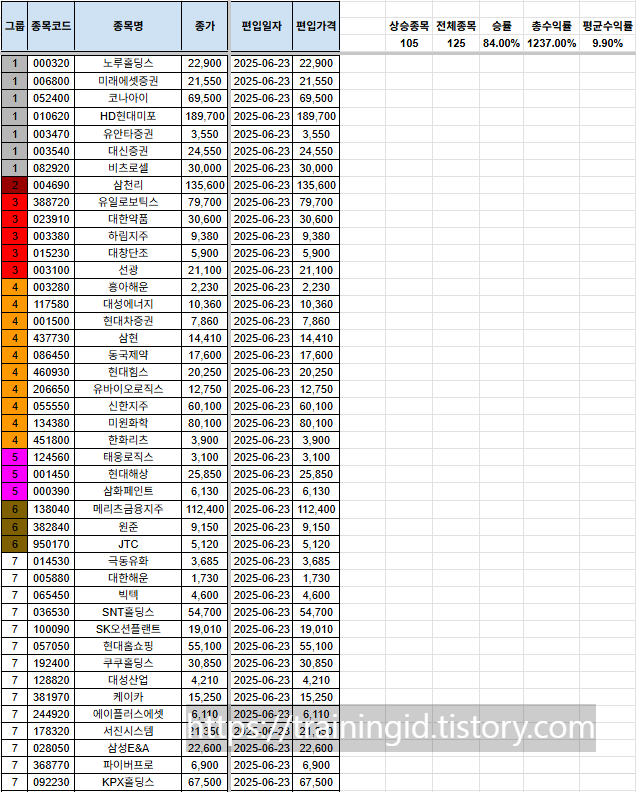Image resolution: width=636 pixels, height=792 pixels.
Task: Click stock name 삼성E&A
Action: point(128,748)
